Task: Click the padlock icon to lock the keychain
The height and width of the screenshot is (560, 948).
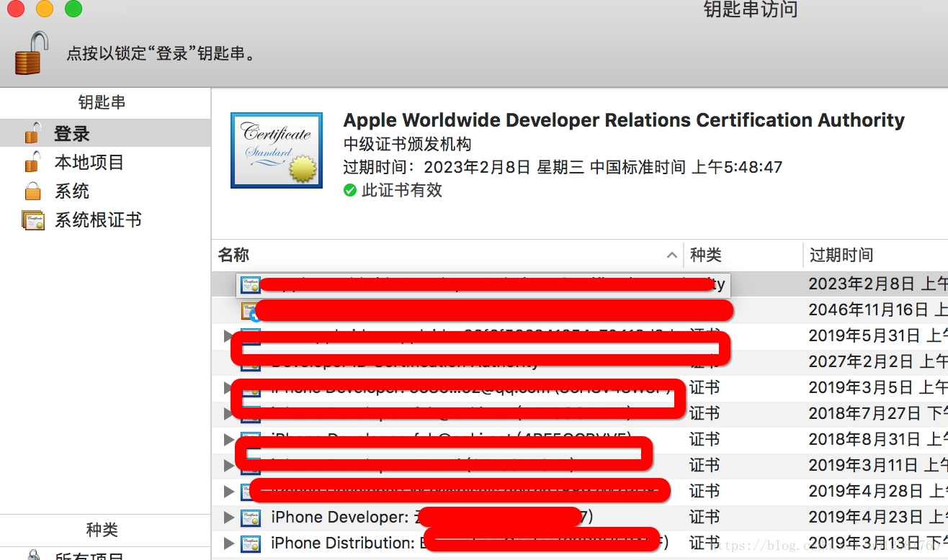Action: (x=31, y=53)
